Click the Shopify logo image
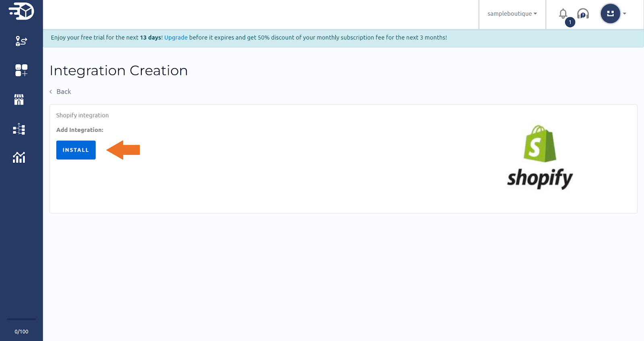Screen dimensions: 644x341 pos(540,157)
